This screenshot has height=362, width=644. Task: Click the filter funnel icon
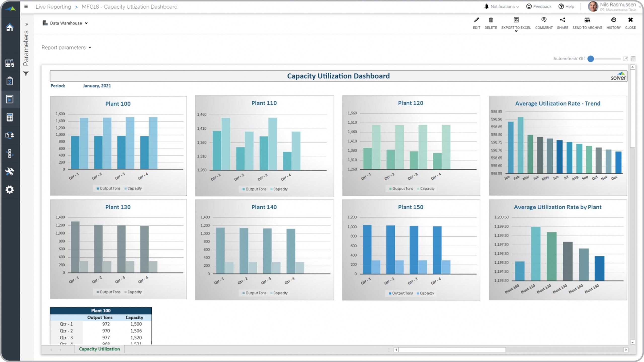click(26, 73)
